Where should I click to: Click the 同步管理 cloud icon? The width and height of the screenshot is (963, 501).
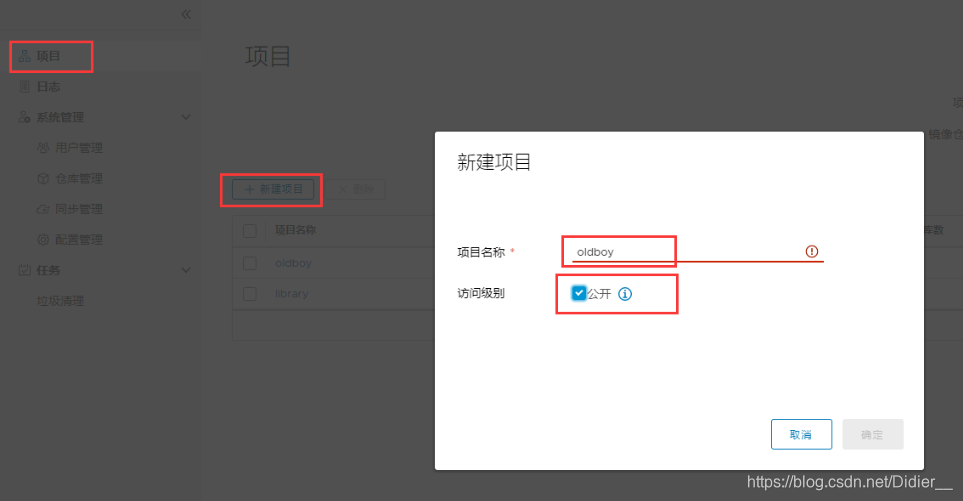[x=43, y=209]
